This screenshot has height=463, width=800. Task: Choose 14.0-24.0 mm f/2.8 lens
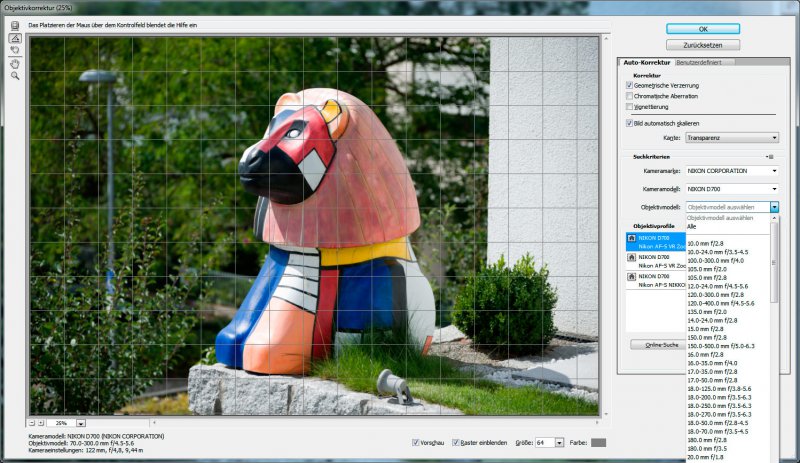pyautogui.click(x=712, y=321)
